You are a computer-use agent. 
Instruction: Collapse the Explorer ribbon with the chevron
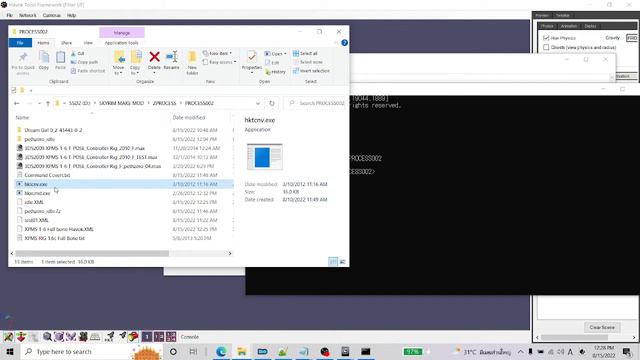(x=336, y=42)
